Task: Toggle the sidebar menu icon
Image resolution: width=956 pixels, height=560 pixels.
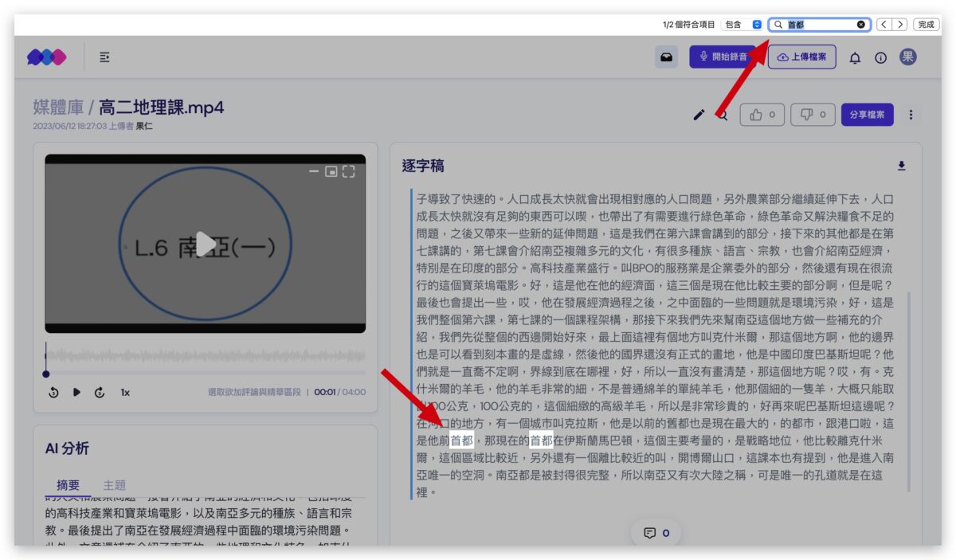Action: click(x=104, y=57)
